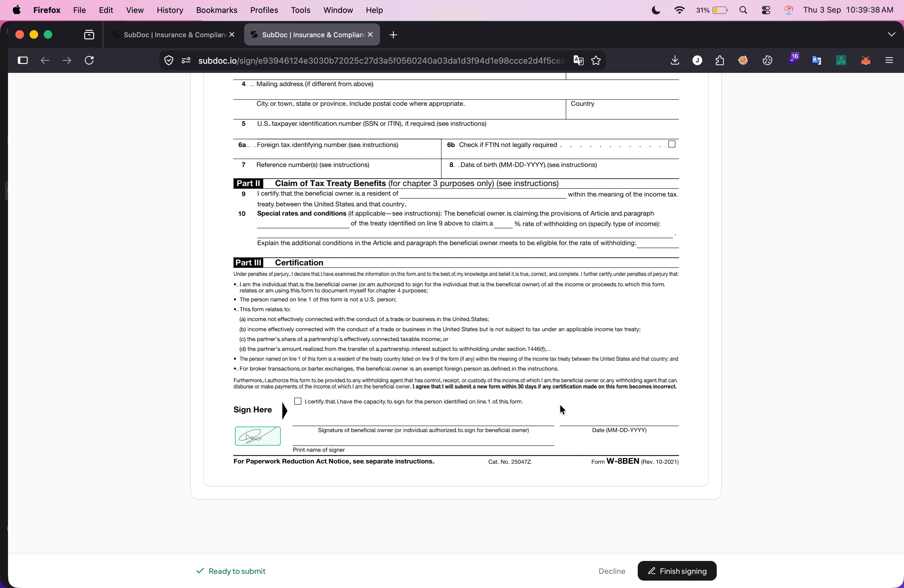Click the translate page icon in address bar
Viewport: 904px width, 588px height.
tap(578, 60)
